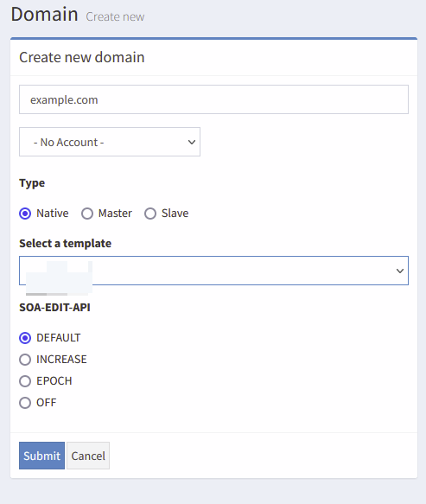Cancel domain creation
426x504 pixels.
[88, 456]
